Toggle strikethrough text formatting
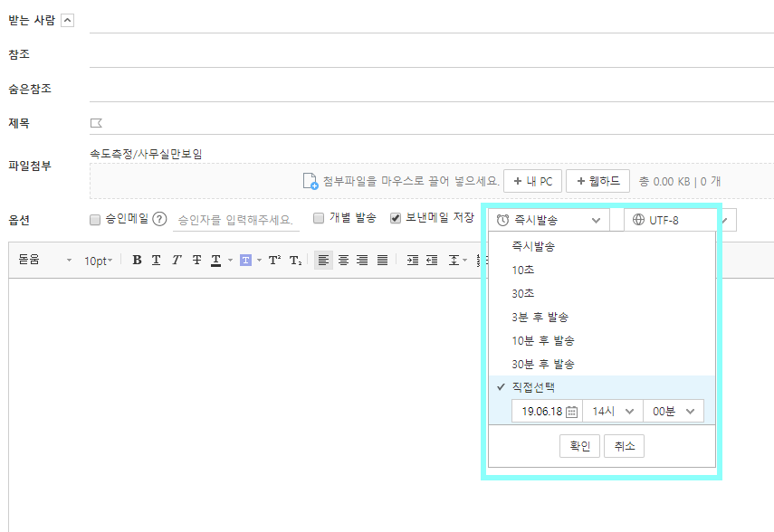The image size is (774, 532). [x=196, y=260]
